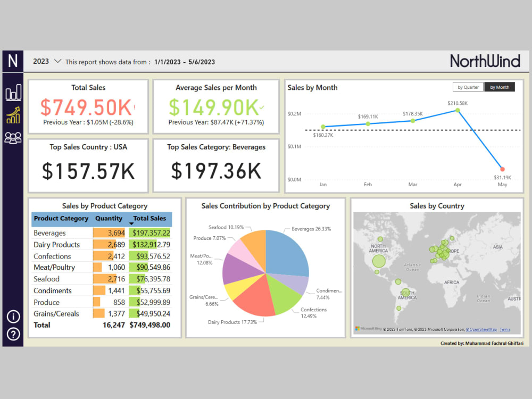Open the help question mark icon
This screenshot has width=532, height=399.
tap(13, 334)
